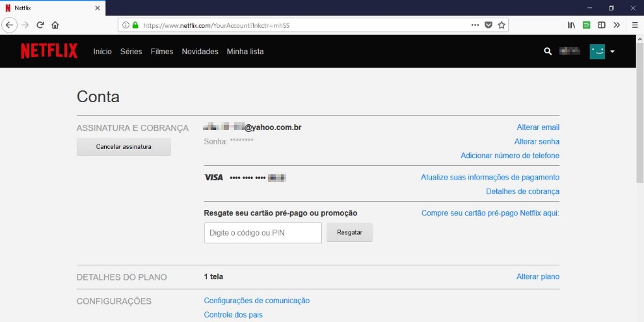Screen dimensions: 644x322
Task: Open Séries in Netflix navigation
Action: click(x=131, y=51)
